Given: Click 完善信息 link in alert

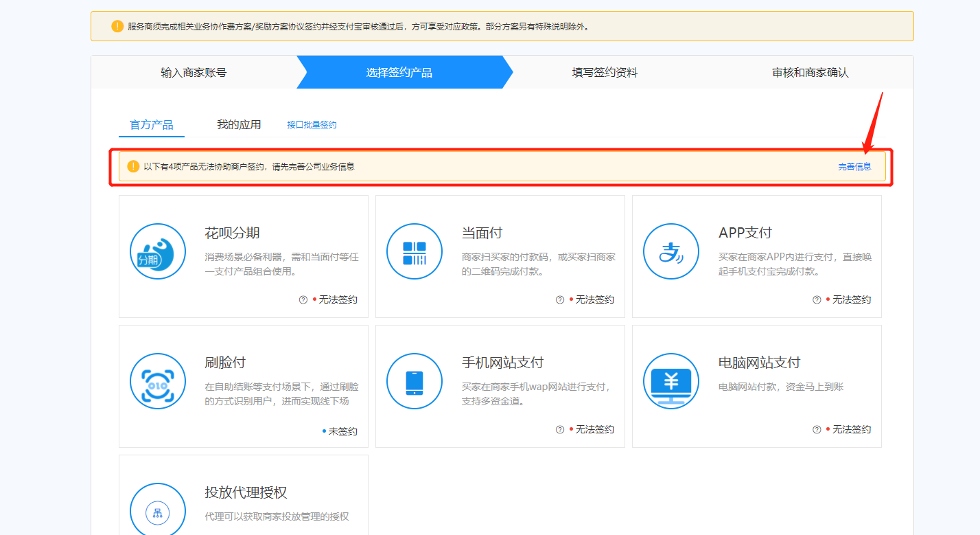Looking at the screenshot, I should click(854, 166).
